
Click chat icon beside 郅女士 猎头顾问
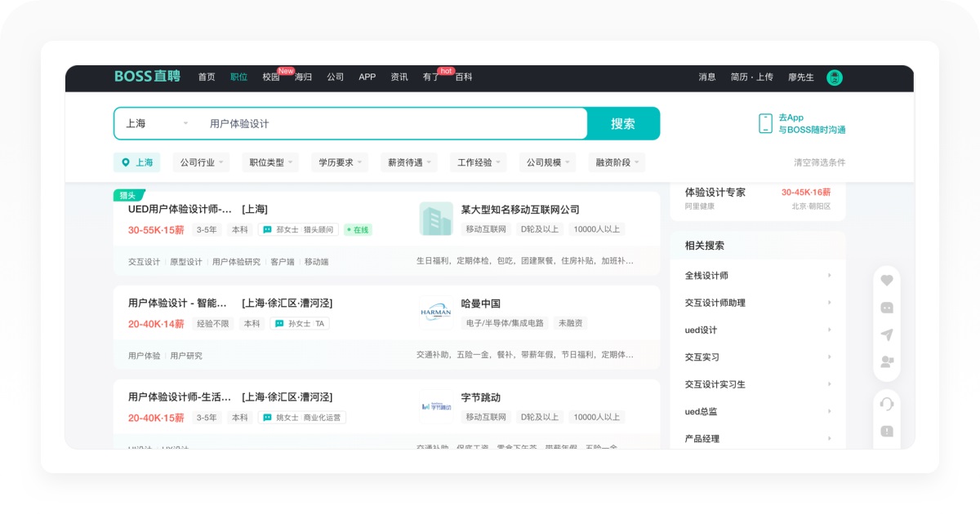click(267, 230)
